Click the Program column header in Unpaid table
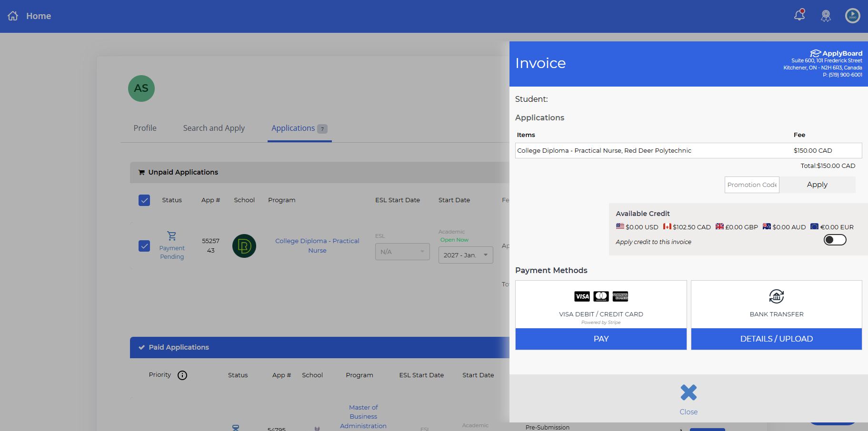This screenshot has height=431, width=868. 282,200
